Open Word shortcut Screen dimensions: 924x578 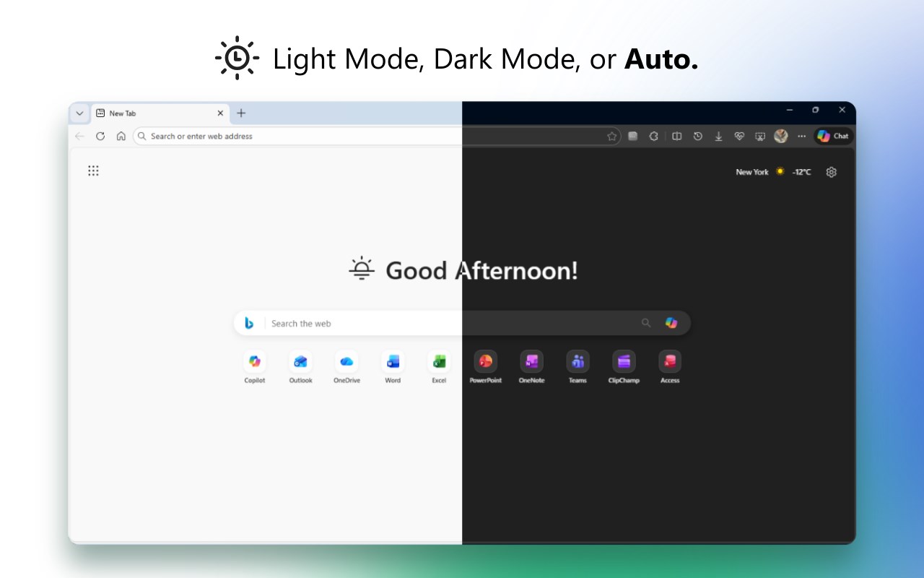tap(393, 367)
